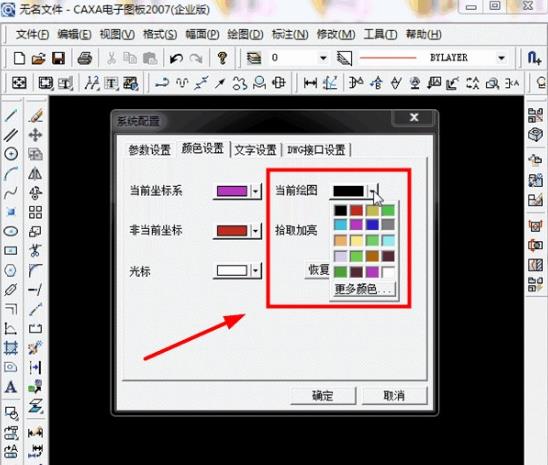The image size is (548, 465).
Task: Print the drawing using printer icon
Action: 85,58
